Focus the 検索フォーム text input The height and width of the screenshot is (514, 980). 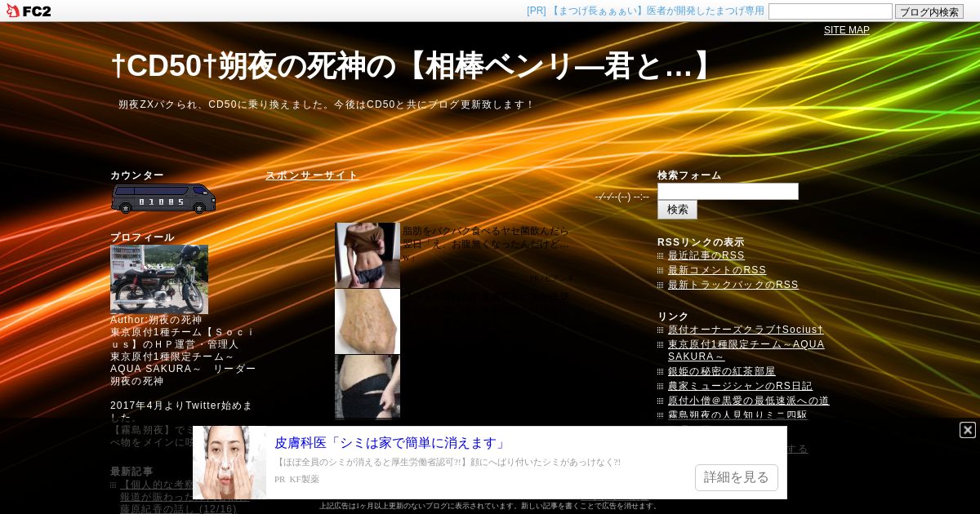728,191
